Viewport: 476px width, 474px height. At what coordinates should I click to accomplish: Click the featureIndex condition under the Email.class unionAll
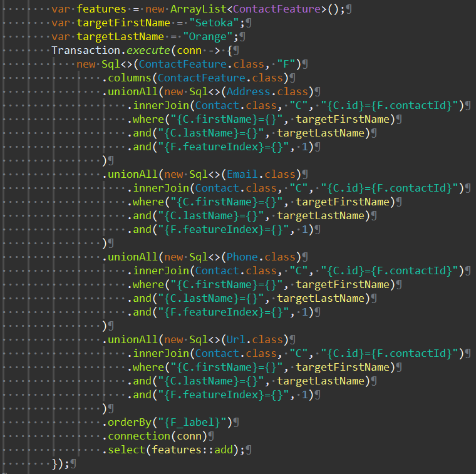coord(220,230)
